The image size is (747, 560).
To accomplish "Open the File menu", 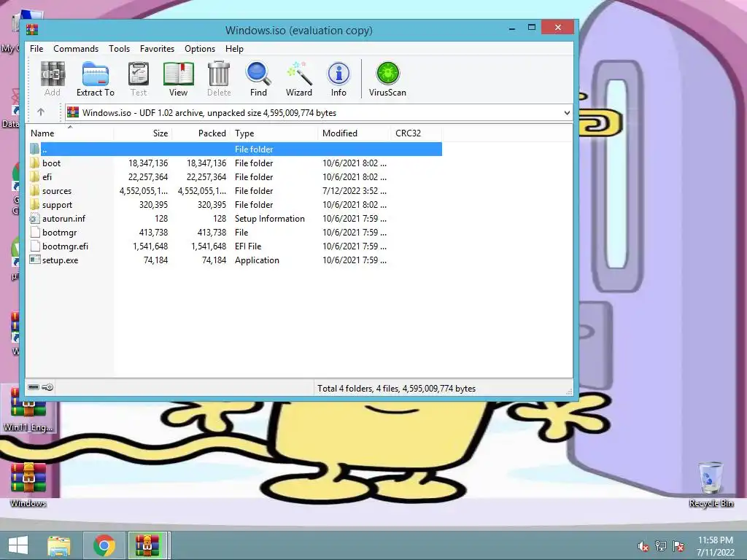I will coord(36,49).
